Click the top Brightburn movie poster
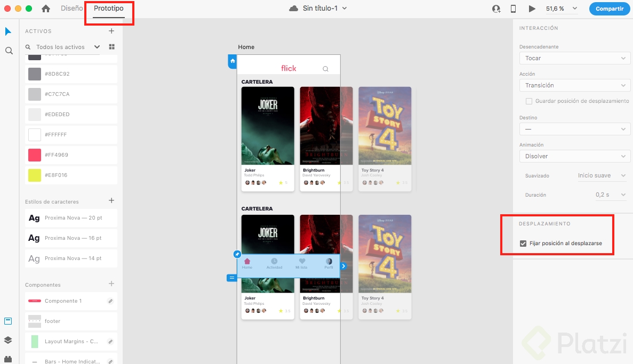633x364 pixels. click(326, 126)
